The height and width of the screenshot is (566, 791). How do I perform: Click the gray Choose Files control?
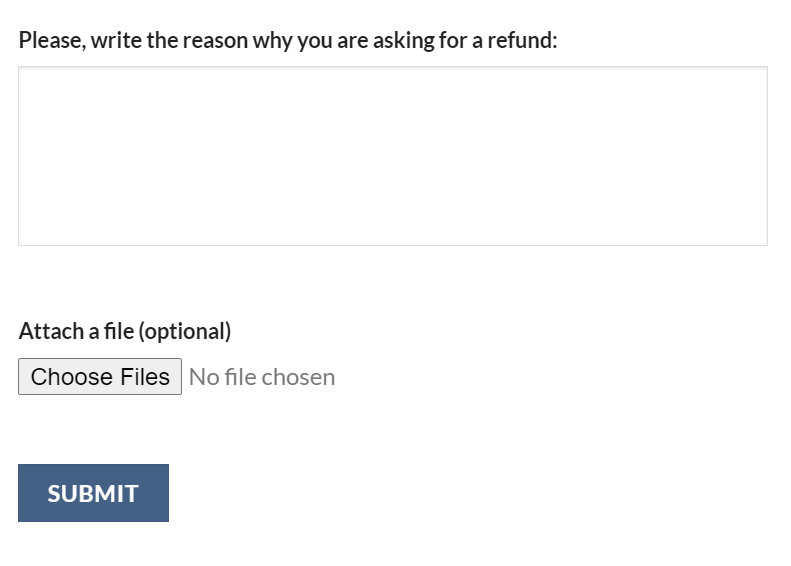[100, 377]
